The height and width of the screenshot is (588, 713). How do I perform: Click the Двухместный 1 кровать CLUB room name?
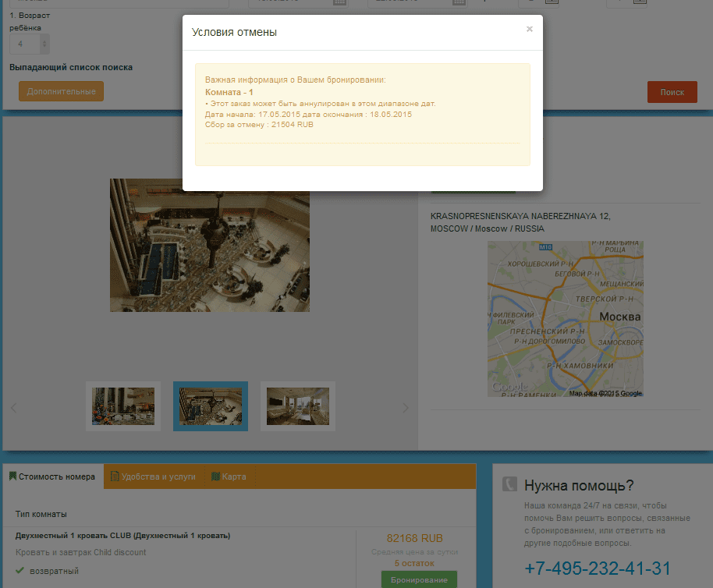(x=122, y=536)
